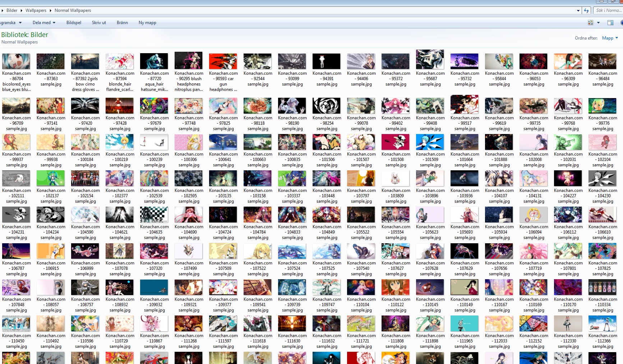This screenshot has width=623, height=364.
Task: Select thumbnail Konachan.com - 99776 sample.jpg
Action: point(603,106)
